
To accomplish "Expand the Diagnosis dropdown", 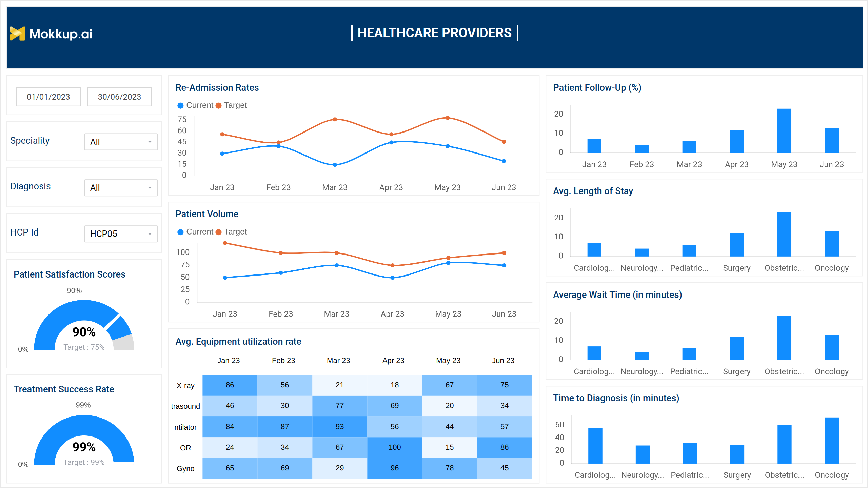I will point(121,188).
